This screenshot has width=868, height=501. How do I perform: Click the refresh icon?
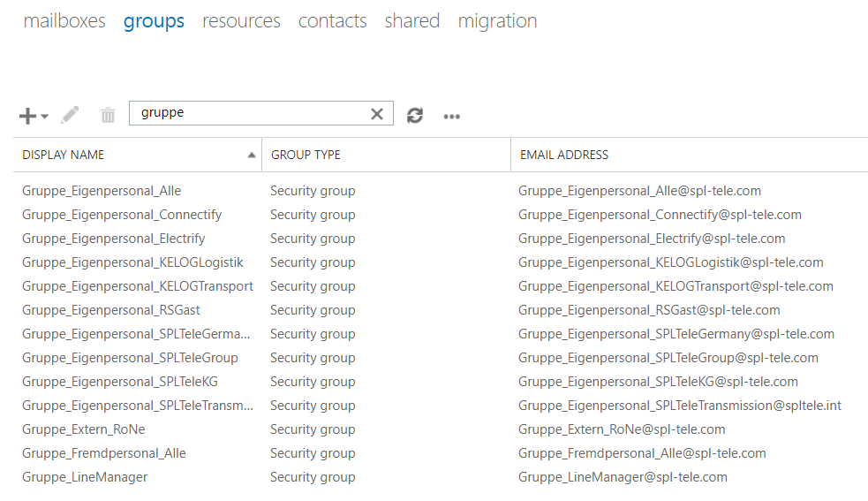pos(415,115)
